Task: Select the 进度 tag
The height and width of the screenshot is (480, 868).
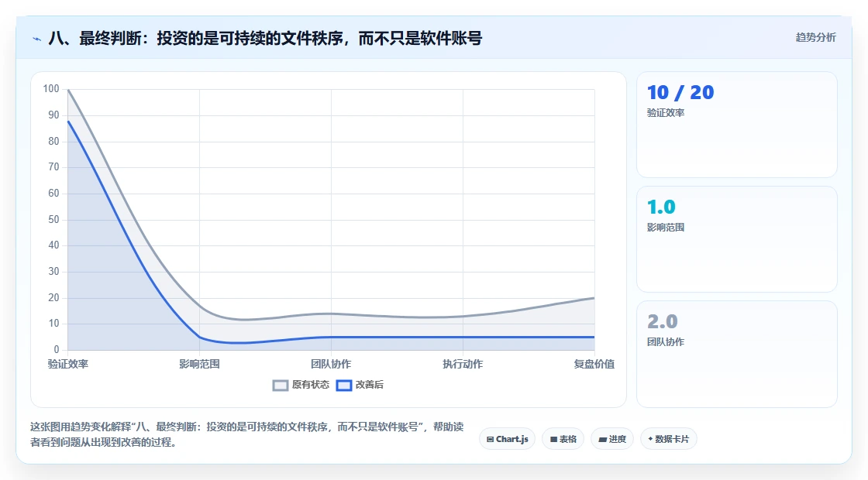Action: [612, 439]
